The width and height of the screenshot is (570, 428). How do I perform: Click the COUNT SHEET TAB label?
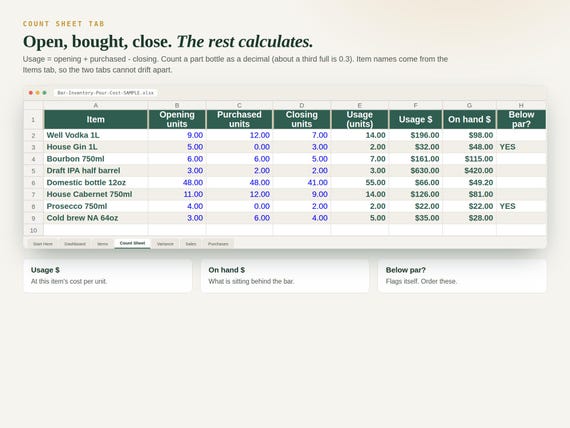tap(64, 24)
